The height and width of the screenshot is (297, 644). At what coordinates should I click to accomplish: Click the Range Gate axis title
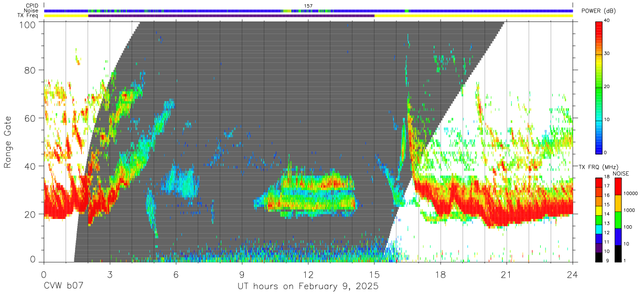[8, 142]
